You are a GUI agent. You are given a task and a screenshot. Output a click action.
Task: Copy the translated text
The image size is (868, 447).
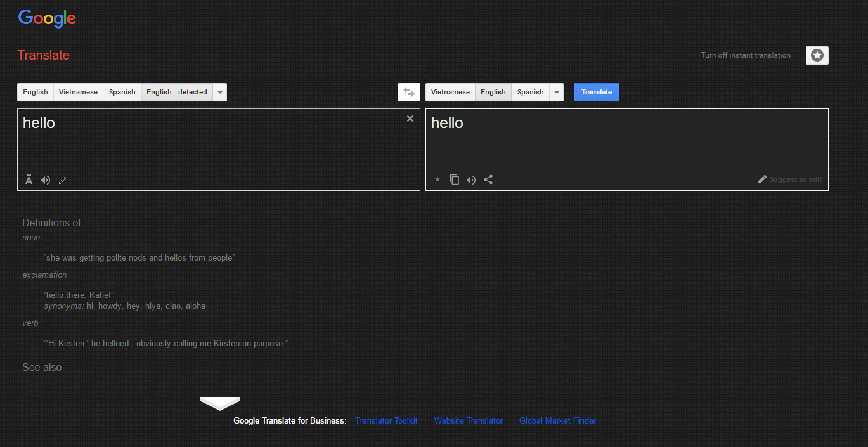click(454, 179)
